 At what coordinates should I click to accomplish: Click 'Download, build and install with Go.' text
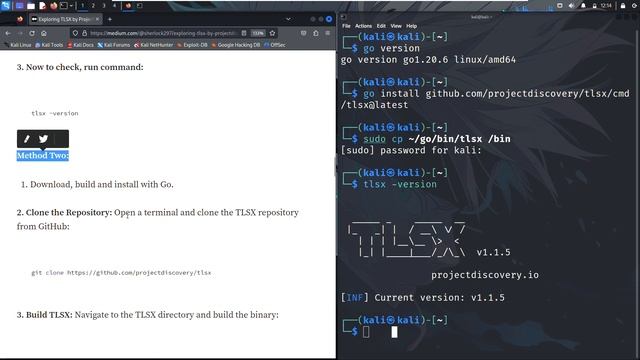click(x=102, y=184)
